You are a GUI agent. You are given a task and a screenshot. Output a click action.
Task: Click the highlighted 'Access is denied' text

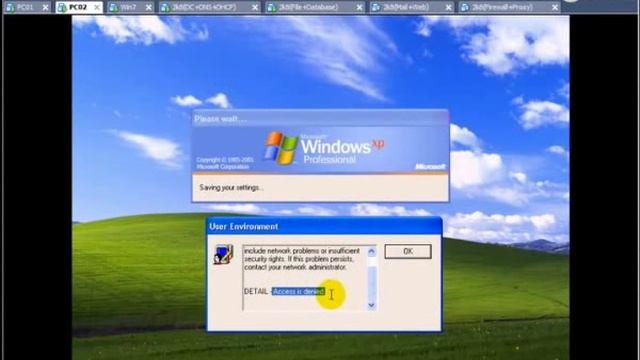(298, 291)
